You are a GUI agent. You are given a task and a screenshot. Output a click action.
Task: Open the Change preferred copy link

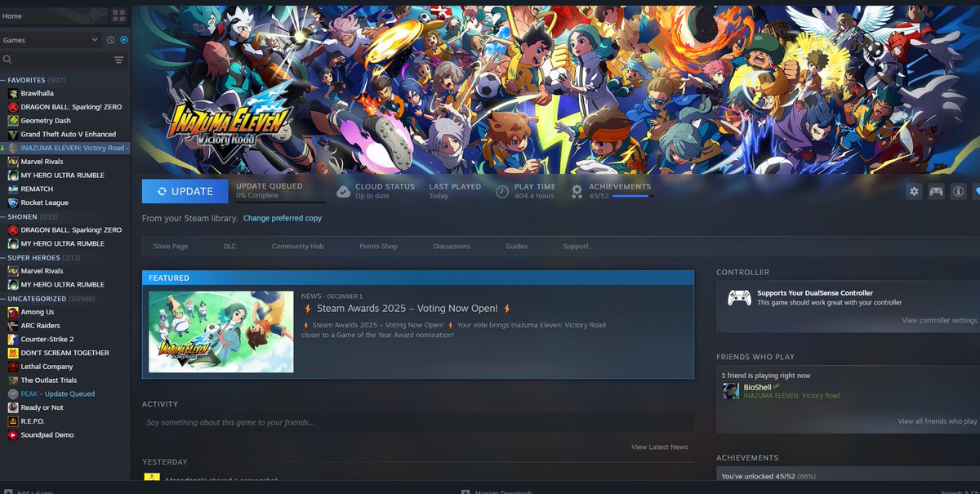point(282,218)
